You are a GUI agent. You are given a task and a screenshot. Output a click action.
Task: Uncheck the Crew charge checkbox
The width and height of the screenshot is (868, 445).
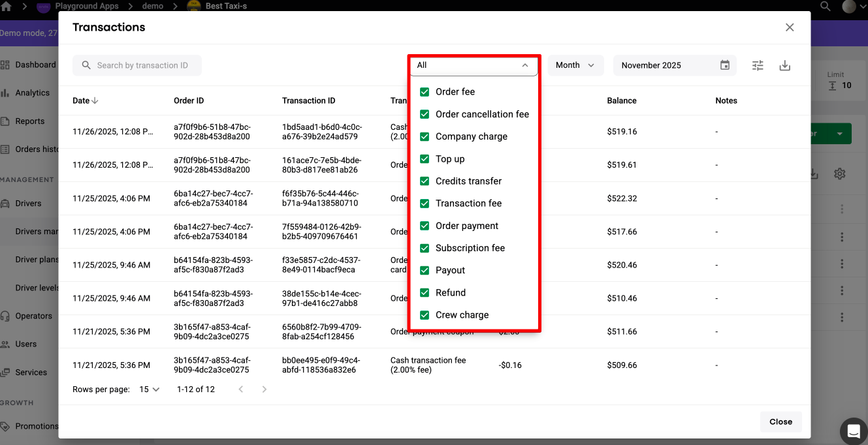click(425, 315)
